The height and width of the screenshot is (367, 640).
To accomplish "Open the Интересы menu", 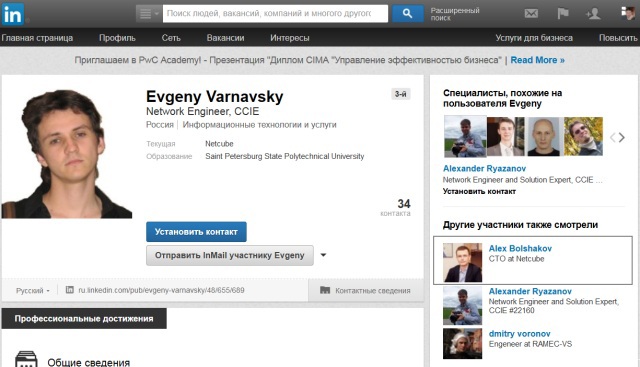I will (x=290, y=38).
